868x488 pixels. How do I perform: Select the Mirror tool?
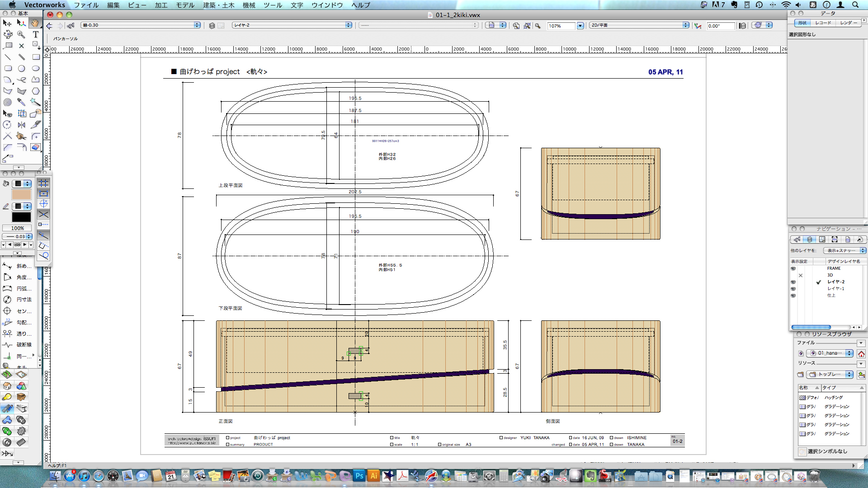click(x=21, y=125)
